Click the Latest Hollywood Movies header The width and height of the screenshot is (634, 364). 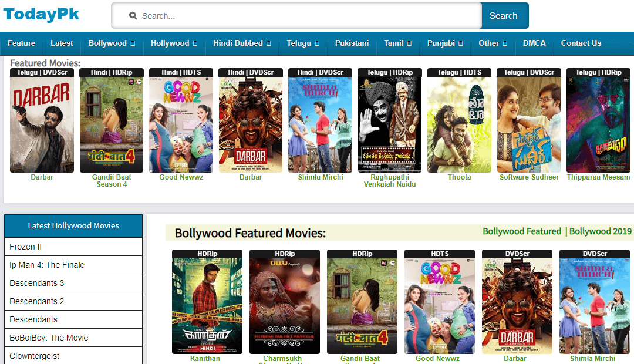click(x=73, y=225)
